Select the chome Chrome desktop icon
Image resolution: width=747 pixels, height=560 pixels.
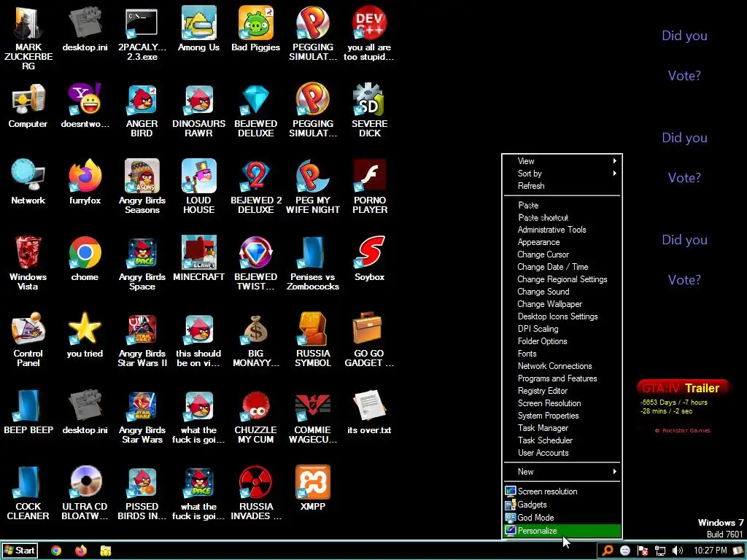point(85,252)
